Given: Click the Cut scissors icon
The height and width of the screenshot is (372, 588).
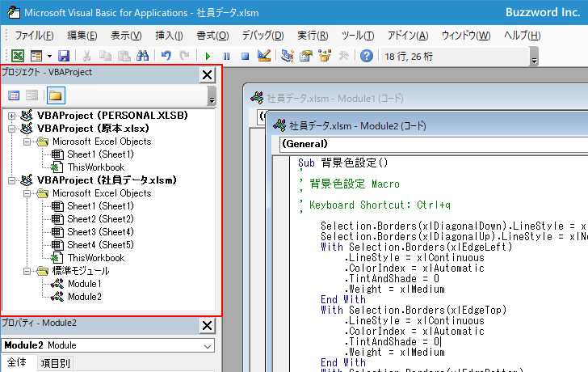Looking at the screenshot, I should [86, 56].
